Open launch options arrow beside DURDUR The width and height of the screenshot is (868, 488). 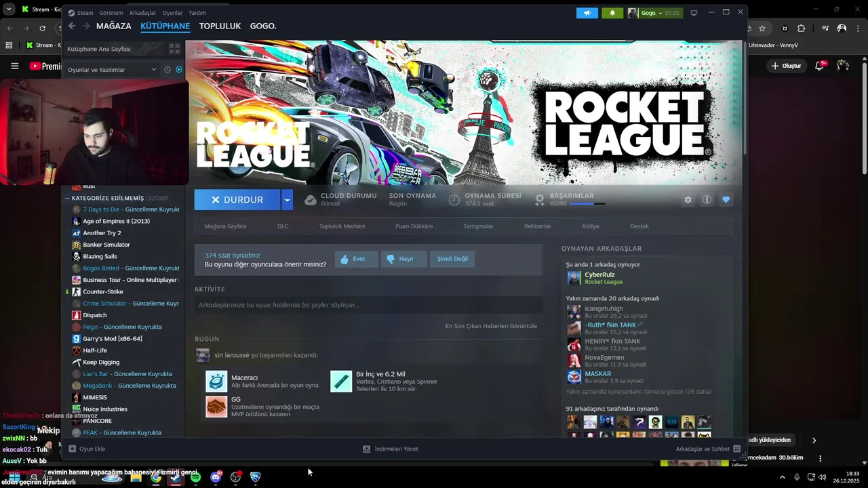288,200
